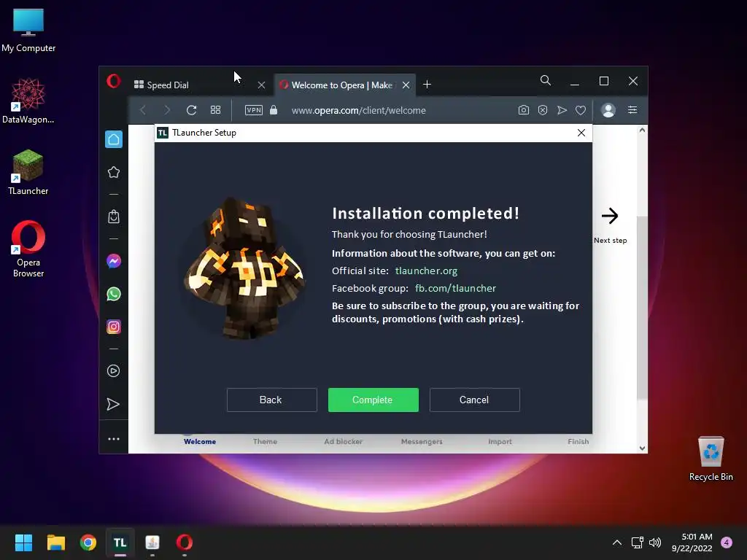
Task: Select the Welcome step in Opera page
Action: pyautogui.click(x=200, y=441)
